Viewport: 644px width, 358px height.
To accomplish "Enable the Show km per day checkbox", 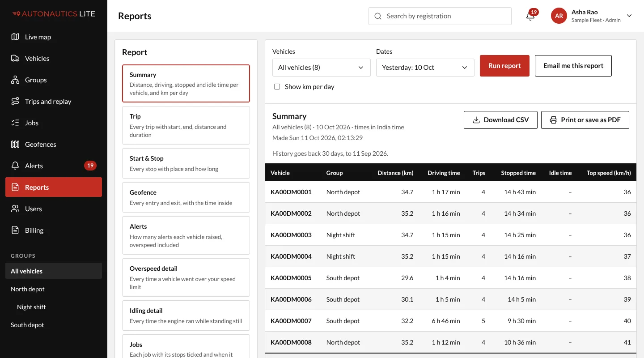I will pyautogui.click(x=277, y=87).
